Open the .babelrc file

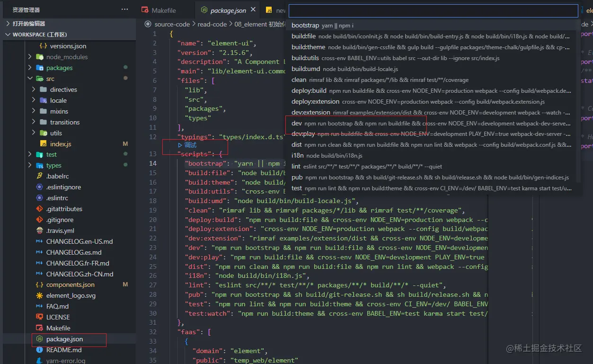57,176
